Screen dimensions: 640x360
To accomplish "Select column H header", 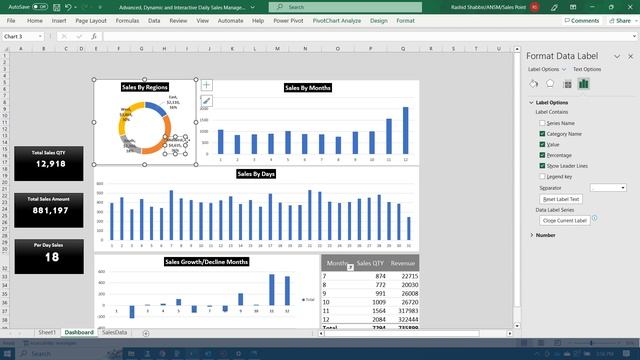I will click(164, 49).
